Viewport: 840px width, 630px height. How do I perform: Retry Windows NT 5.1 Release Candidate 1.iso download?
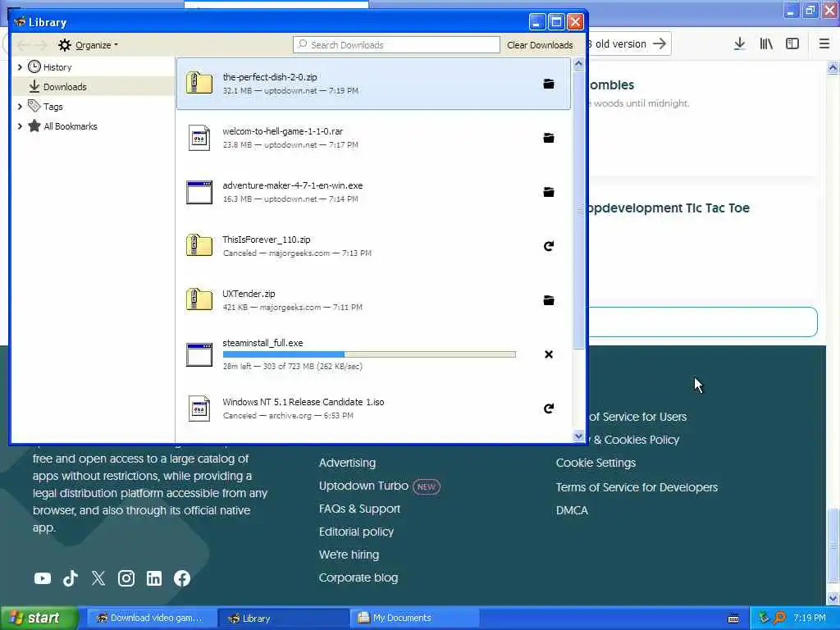click(x=549, y=409)
